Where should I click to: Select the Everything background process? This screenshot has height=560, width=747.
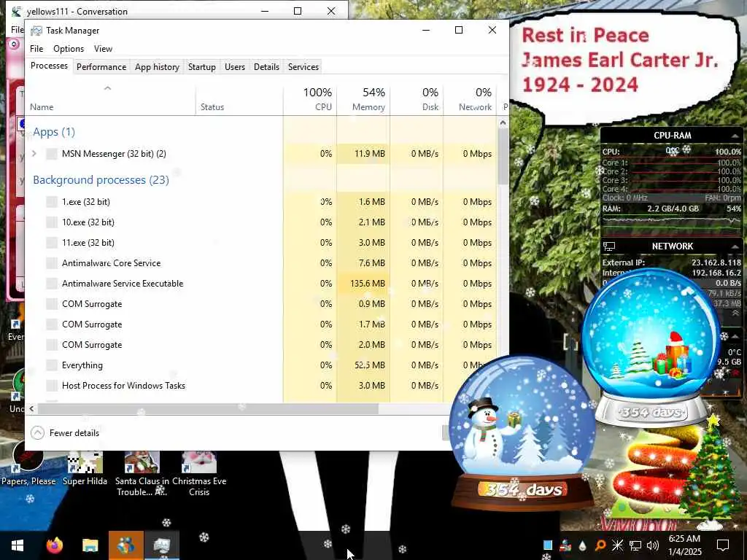[261, 365]
